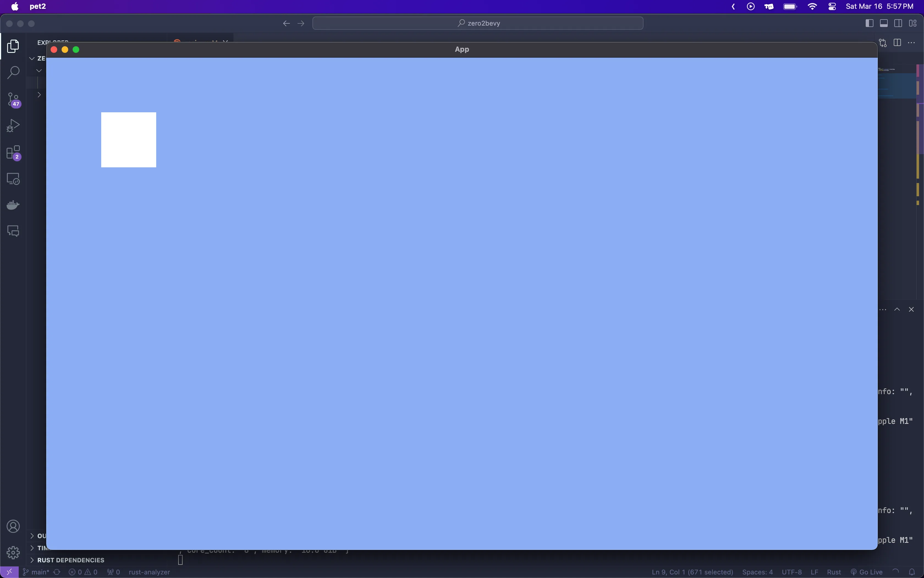Collapse the ZE project folder section
This screenshot has height=578, width=924.
click(x=32, y=58)
